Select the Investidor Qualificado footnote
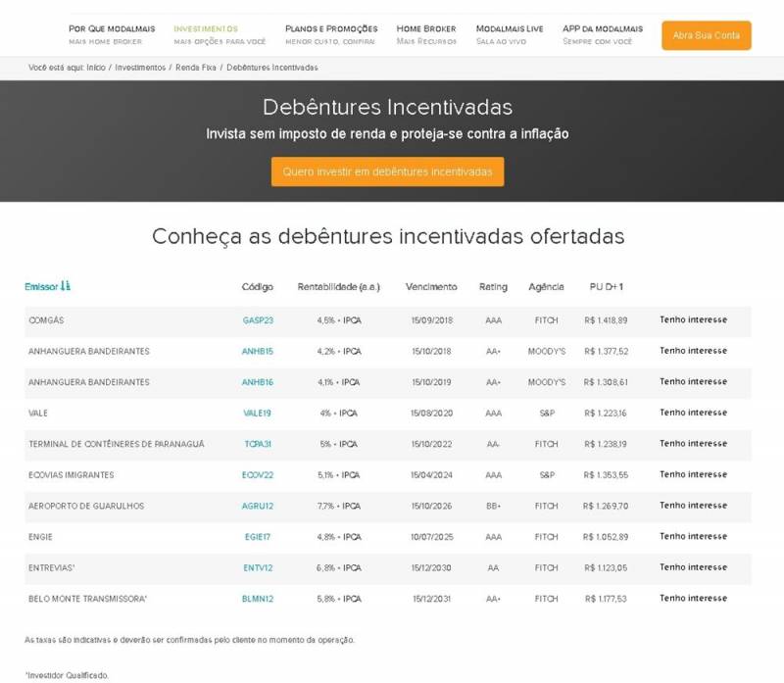Screen dimensions: 784x683 [x=67, y=675]
